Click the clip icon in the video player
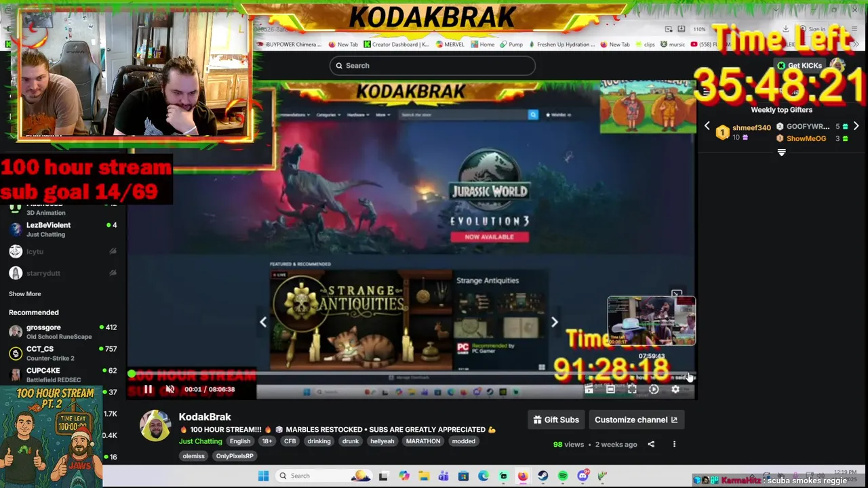The image size is (868, 488). coord(589,390)
